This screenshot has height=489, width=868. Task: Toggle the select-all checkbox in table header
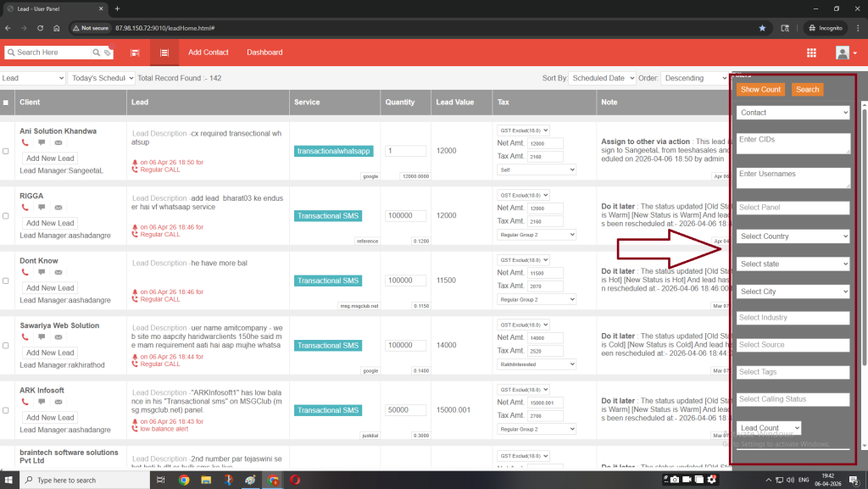click(7, 103)
